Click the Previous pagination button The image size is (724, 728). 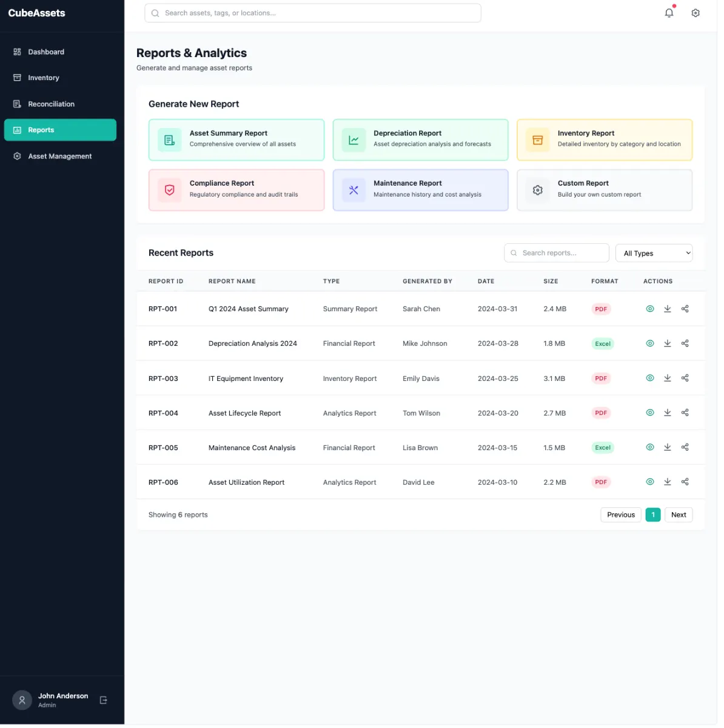pyautogui.click(x=620, y=514)
